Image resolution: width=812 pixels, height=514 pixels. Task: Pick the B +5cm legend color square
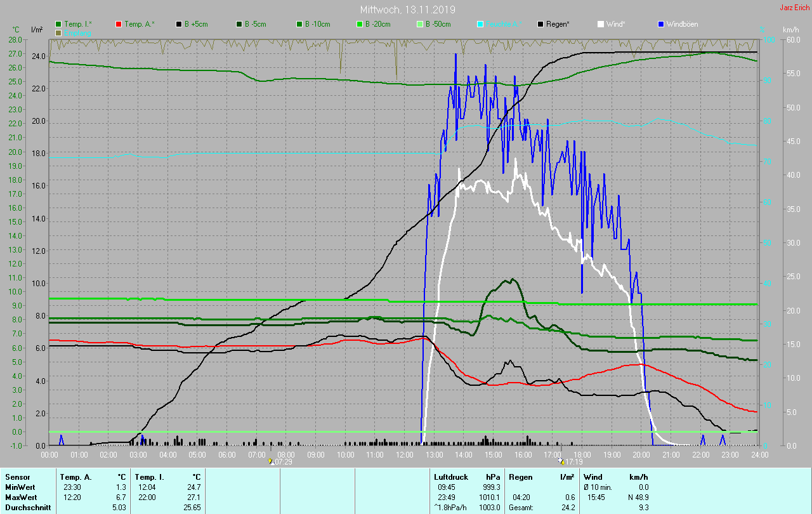tap(179, 24)
